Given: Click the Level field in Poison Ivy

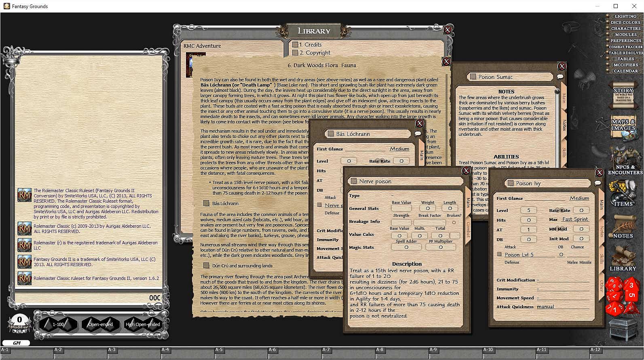Looking at the screenshot, I should [x=528, y=210].
